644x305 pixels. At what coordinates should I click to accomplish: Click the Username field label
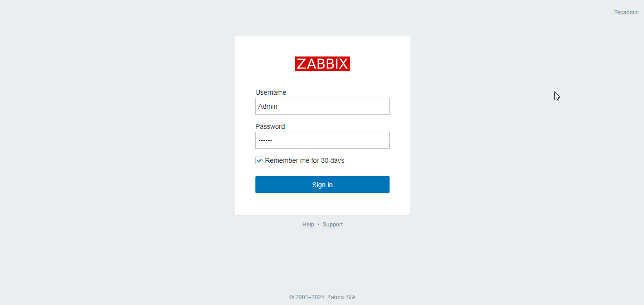pos(271,92)
